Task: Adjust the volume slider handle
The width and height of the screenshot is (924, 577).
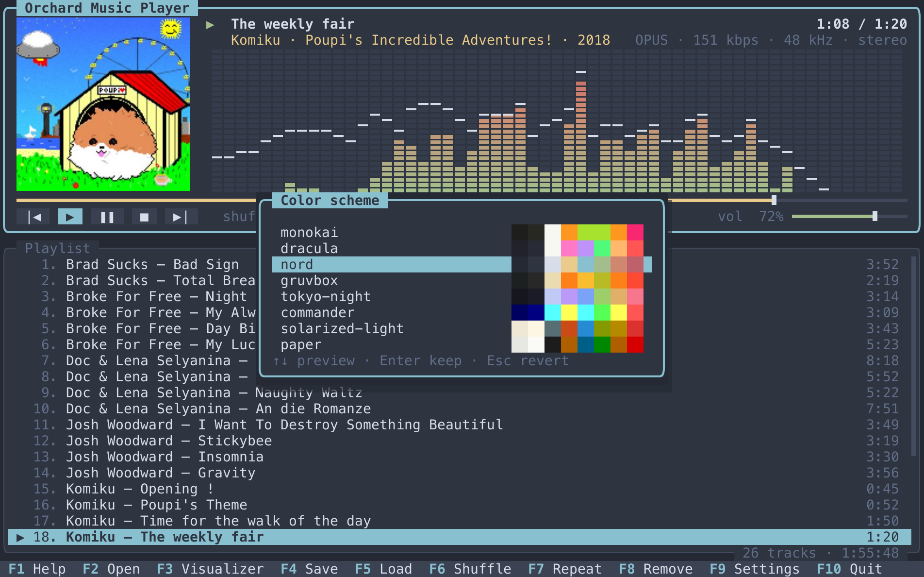Action: click(x=874, y=216)
